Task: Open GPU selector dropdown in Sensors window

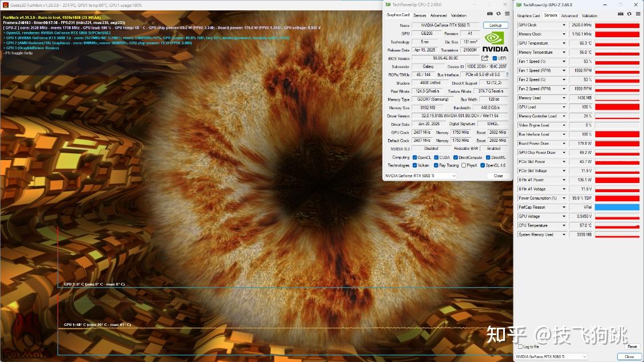Action: point(551,357)
